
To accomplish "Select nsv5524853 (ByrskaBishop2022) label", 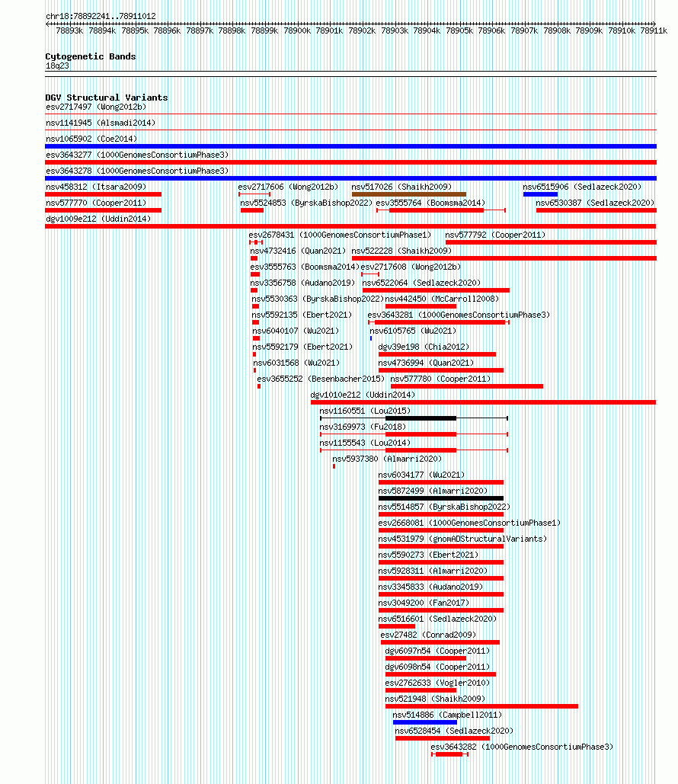I will tap(306, 203).
